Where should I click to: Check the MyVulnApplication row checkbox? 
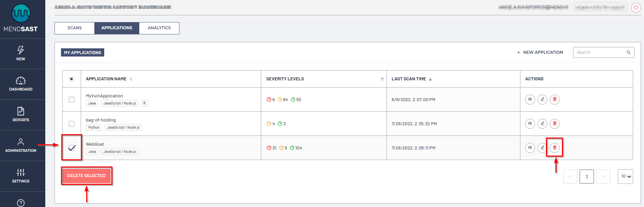coord(72,99)
